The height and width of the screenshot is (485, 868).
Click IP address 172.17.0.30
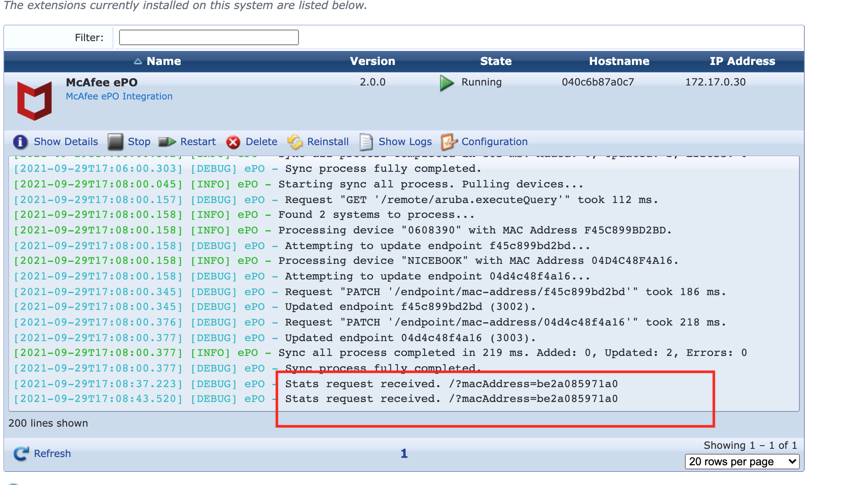pos(715,82)
